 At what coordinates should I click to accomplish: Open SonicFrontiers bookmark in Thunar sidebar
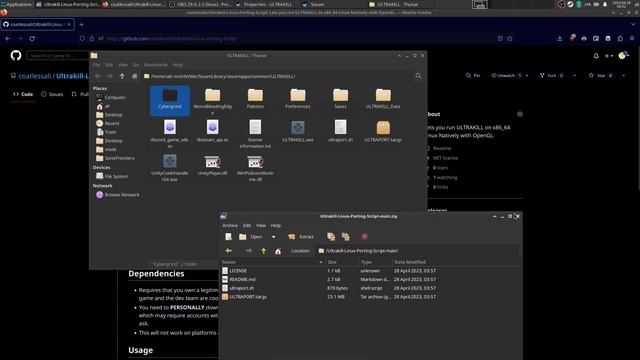(x=115, y=158)
